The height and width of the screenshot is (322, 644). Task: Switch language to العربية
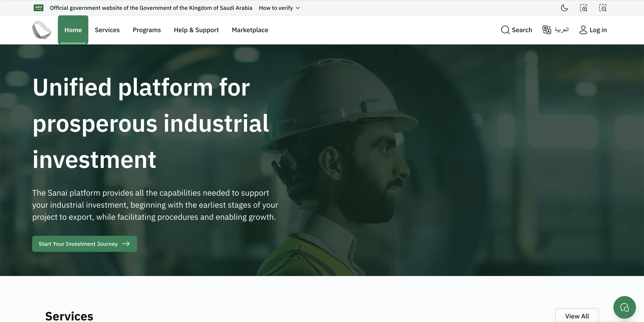pos(555,30)
